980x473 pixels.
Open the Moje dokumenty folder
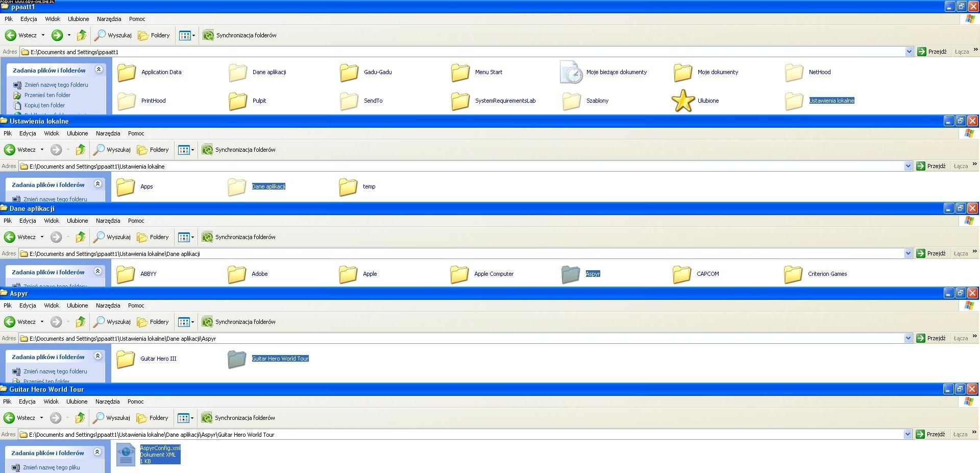(706, 73)
